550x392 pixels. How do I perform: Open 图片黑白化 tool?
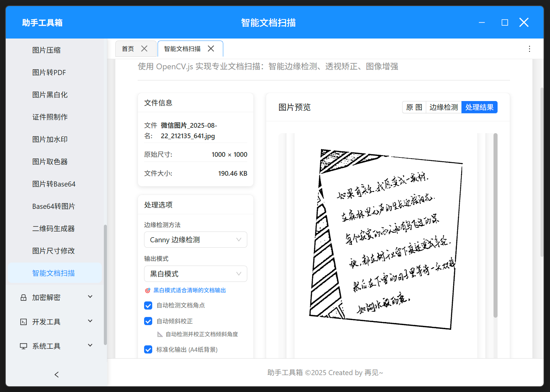point(50,95)
